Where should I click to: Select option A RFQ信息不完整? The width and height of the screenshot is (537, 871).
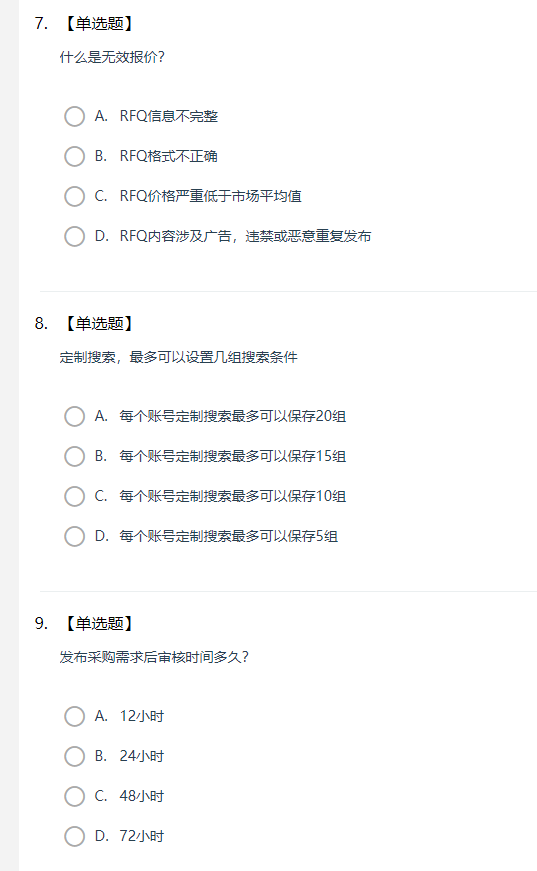[x=74, y=117]
